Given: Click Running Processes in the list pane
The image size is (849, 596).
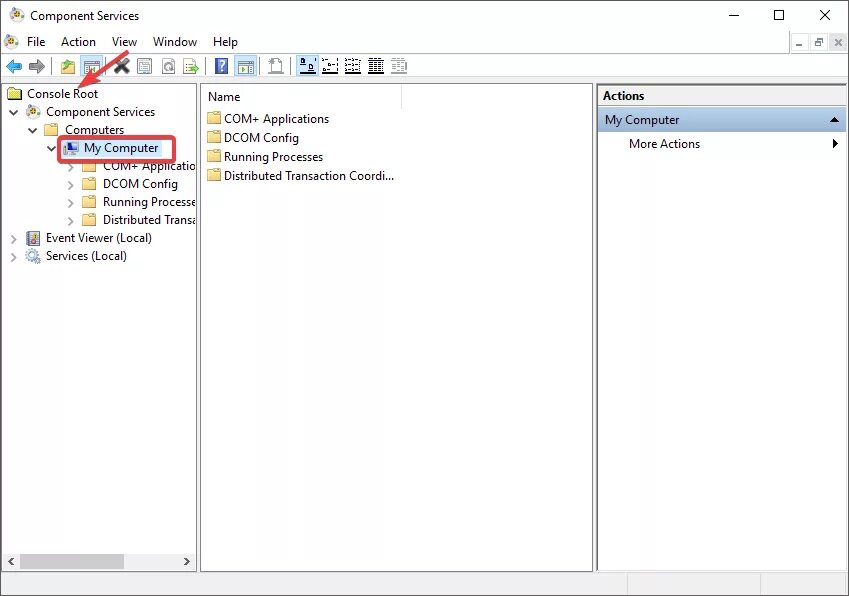Looking at the screenshot, I should click(273, 156).
